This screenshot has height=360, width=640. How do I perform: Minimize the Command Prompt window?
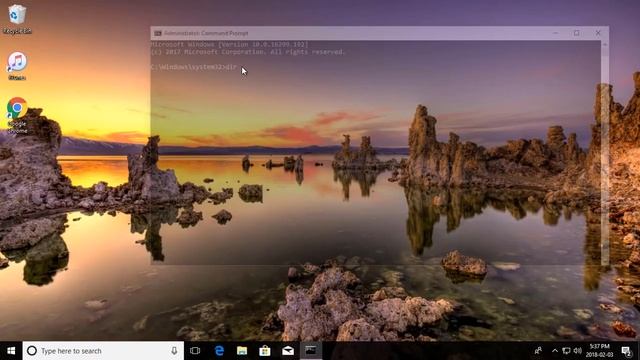click(556, 33)
